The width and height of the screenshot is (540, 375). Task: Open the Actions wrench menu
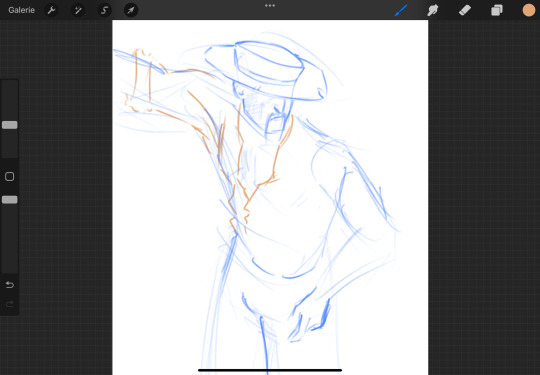coord(51,10)
